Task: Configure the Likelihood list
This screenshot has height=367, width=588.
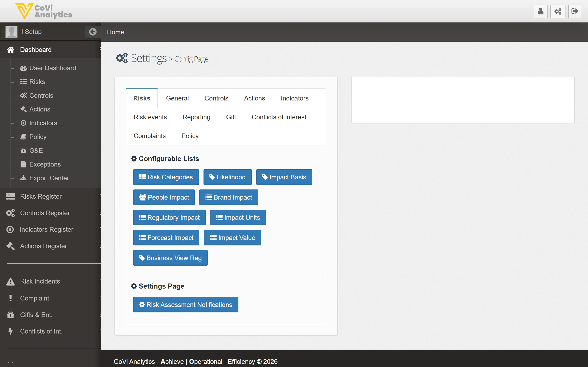Action: click(x=227, y=177)
